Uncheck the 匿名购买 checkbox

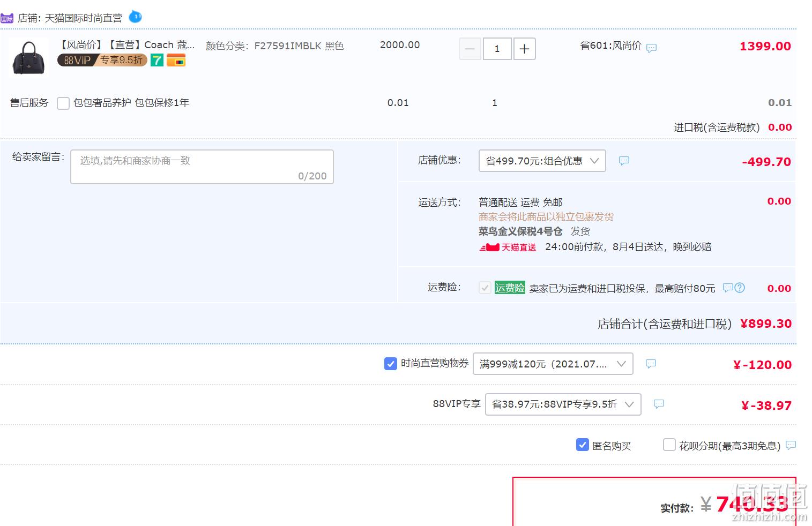pos(582,445)
